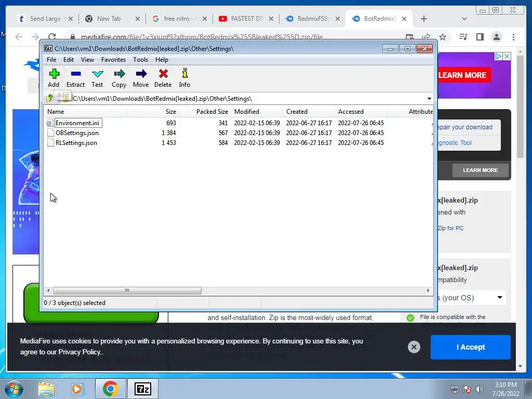Toggle the Chrome side panel icon
Screen dimensions: 532x399
(x=480, y=37)
